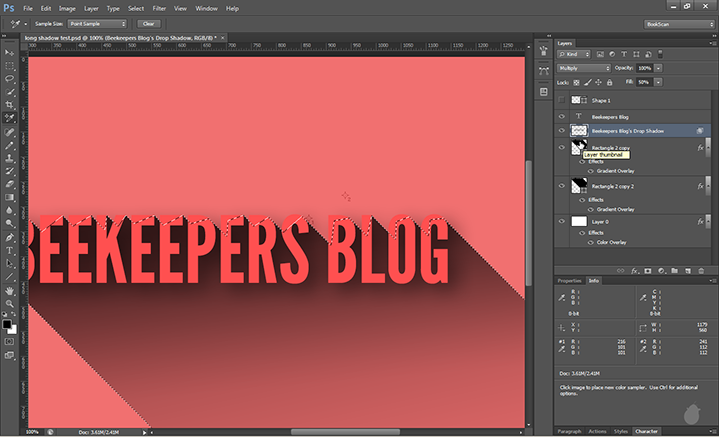The image size is (719, 437).
Task: Toggle visibility of Layer 0
Action: coord(560,221)
